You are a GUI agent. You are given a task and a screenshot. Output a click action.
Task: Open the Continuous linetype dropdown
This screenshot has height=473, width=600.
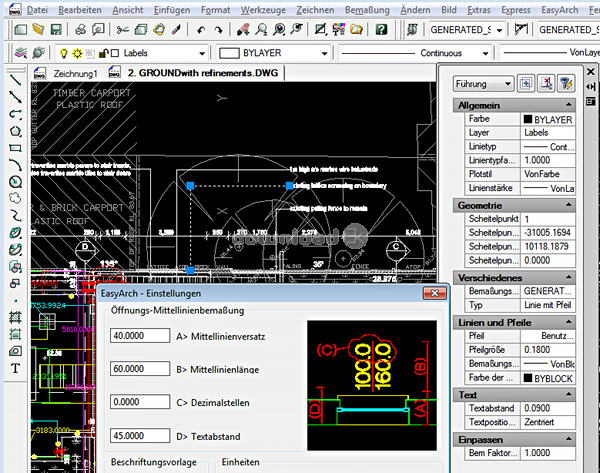pos(486,54)
